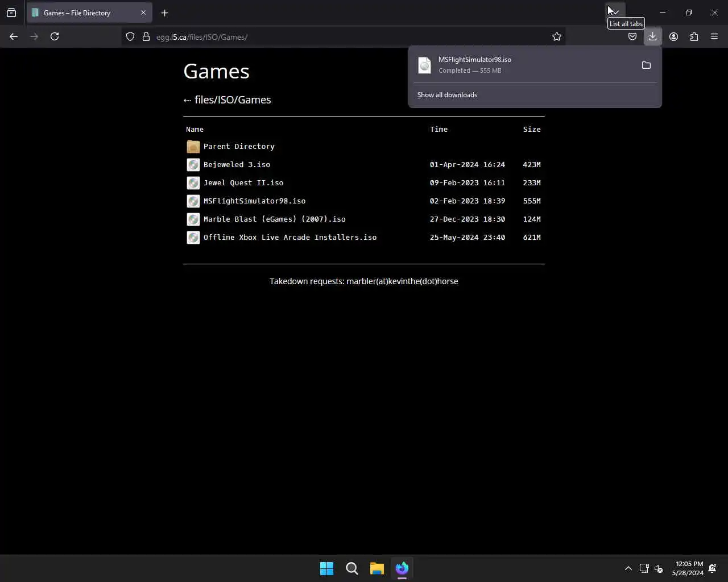Sort listing by Size column
The width and height of the screenshot is (728, 582).
point(532,129)
